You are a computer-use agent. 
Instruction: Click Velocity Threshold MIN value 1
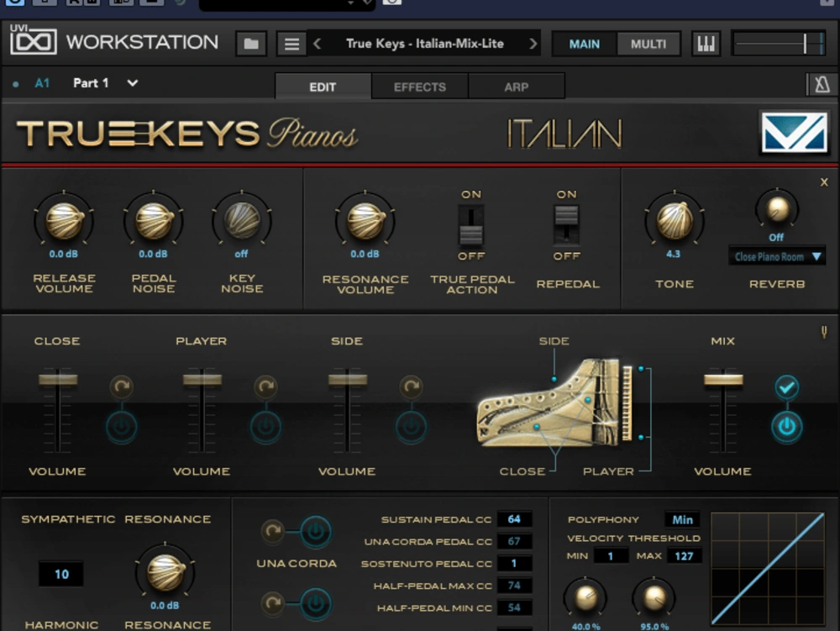(x=610, y=556)
